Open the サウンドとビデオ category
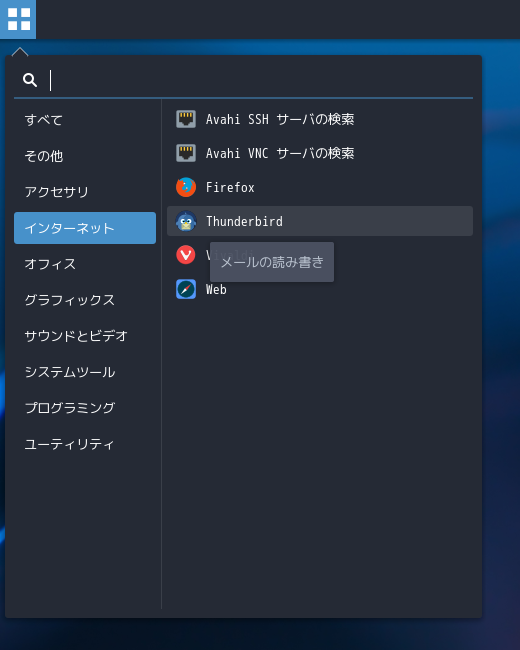 pyautogui.click(x=85, y=336)
